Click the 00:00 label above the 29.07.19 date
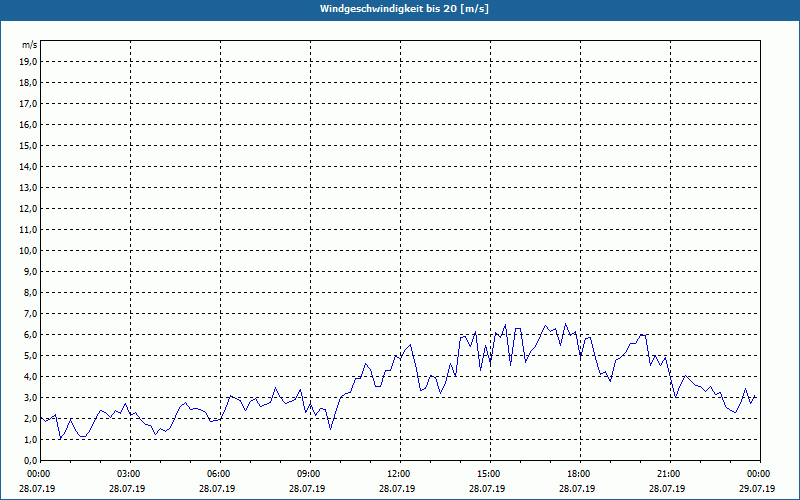Screen dimensions: 800x500 [757, 474]
